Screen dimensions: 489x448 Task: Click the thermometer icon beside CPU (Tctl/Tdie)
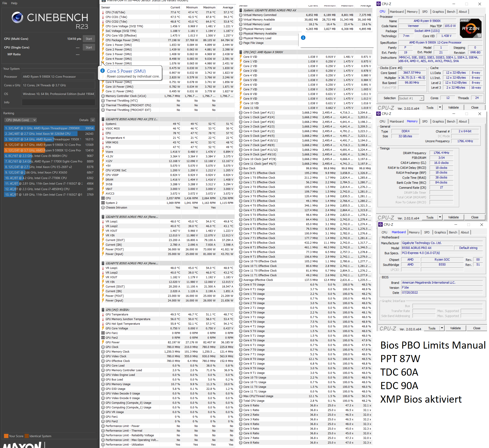tap(103, 12)
